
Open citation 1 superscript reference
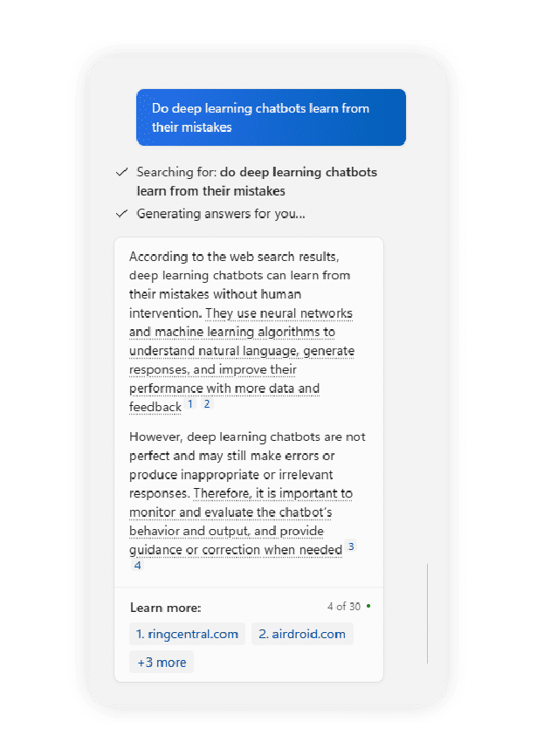point(190,404)
